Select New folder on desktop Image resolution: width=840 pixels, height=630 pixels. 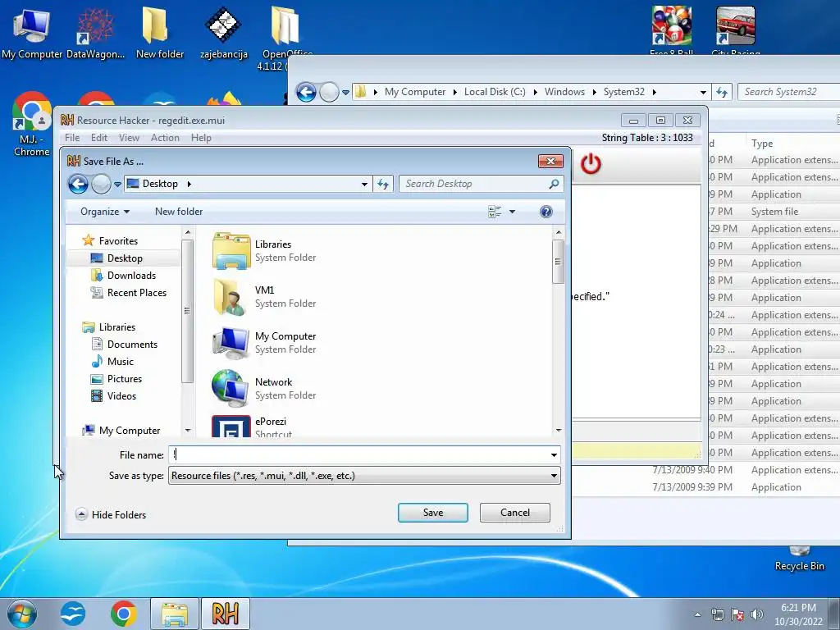tap(160, 32)
